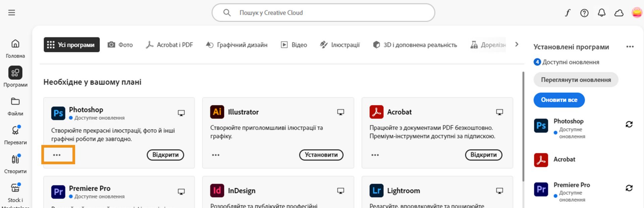Click the Illustrator Ai icon
The height and width of the screenshot is (208, 644).
pos(217,112)
